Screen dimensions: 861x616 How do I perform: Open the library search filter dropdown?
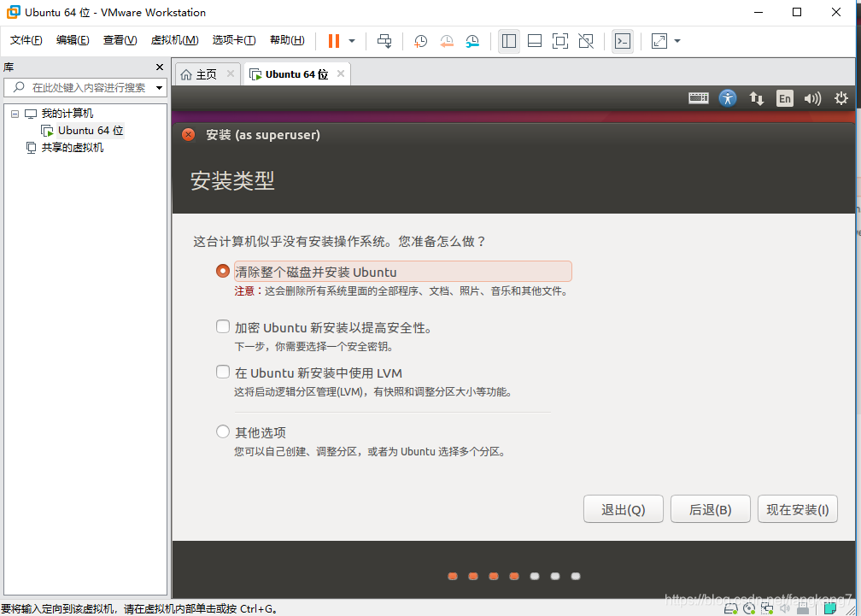coord(158,87)
